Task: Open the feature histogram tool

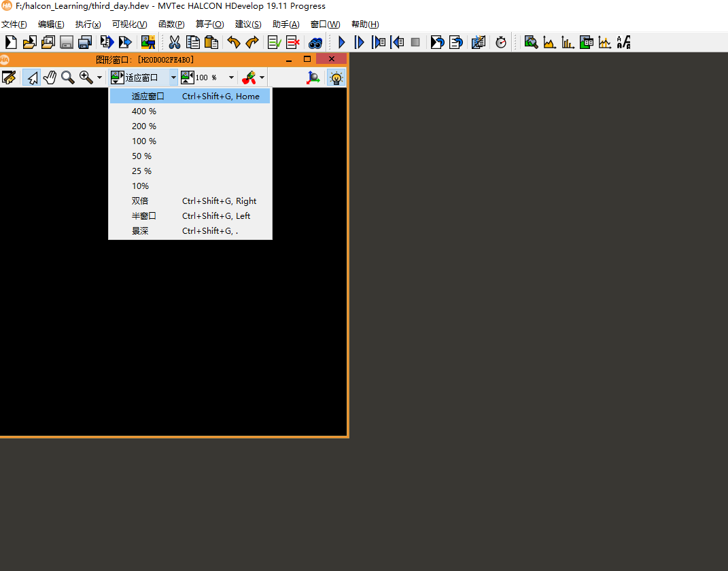Action: click(568, 42)
